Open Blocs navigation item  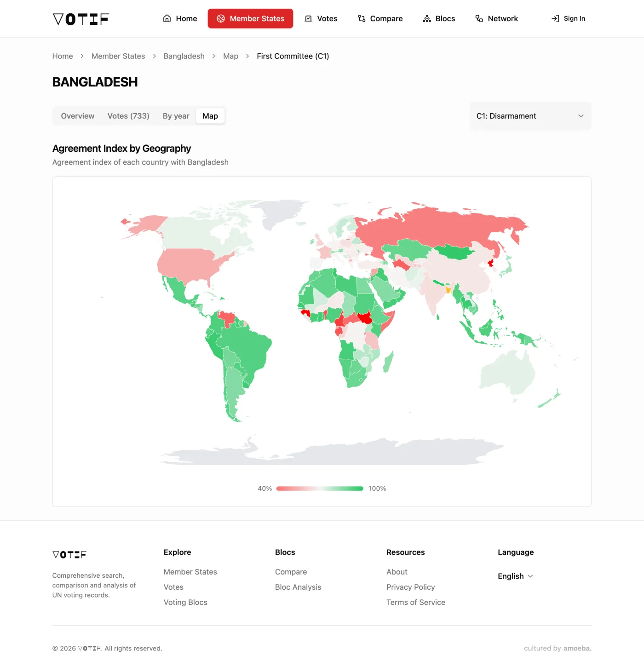(439, 18)
